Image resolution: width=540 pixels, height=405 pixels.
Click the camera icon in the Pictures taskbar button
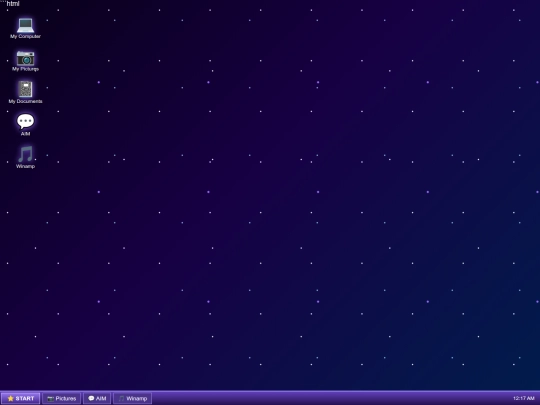coord(51,398)
